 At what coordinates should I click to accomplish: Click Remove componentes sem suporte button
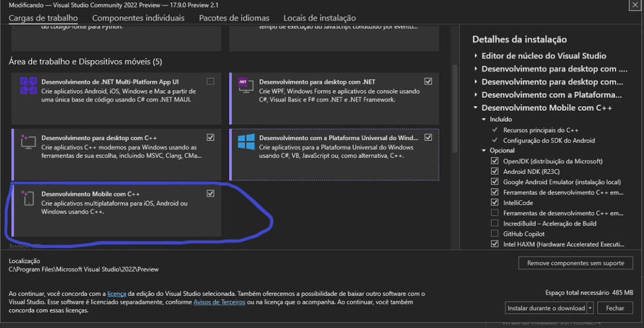pyautogui.click(x=575, y=263)
